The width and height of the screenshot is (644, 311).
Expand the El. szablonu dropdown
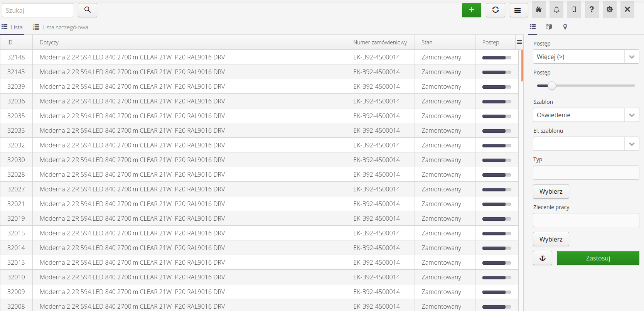tap(631, 144)
